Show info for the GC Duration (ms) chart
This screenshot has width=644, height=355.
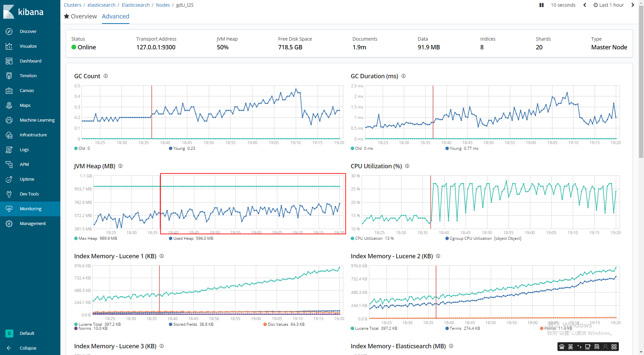pyautogui.click(x=404, y=76)
